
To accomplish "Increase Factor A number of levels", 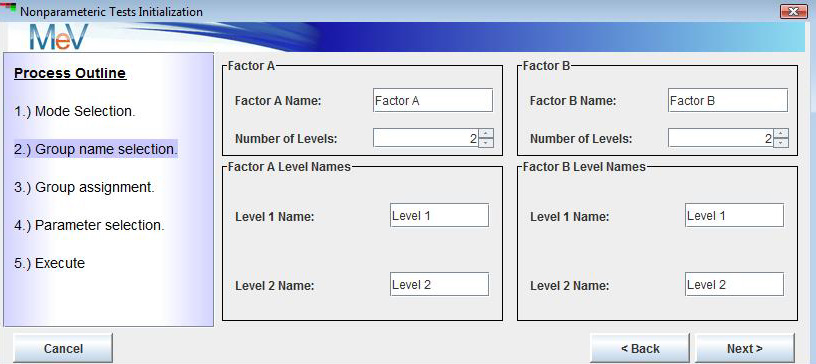I will pos(486,134).
